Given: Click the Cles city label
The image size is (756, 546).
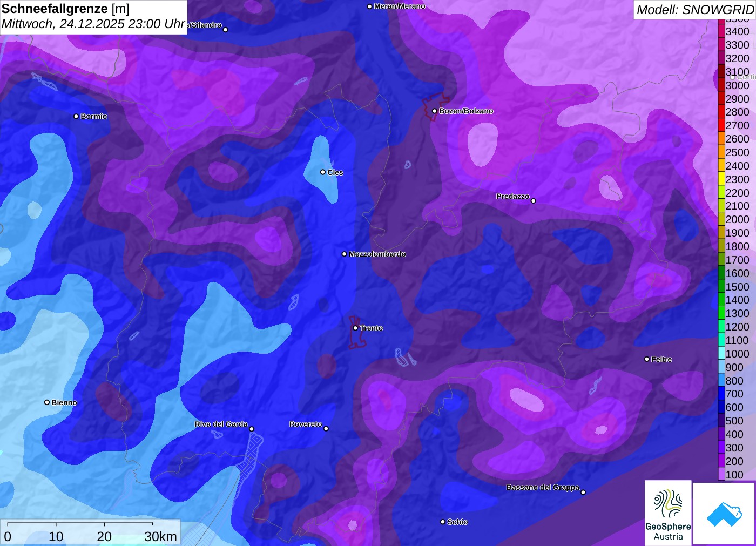Looking at the screenshot, I should point(335,172).
